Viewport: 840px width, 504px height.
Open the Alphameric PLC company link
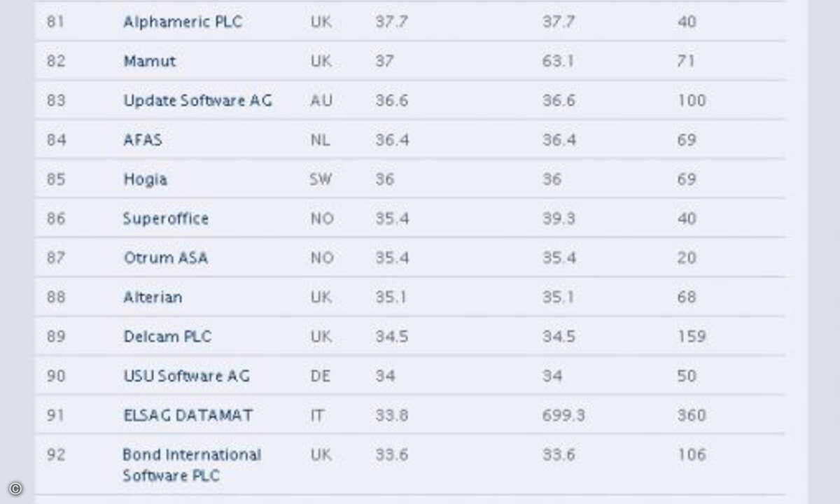coord(183,22)
